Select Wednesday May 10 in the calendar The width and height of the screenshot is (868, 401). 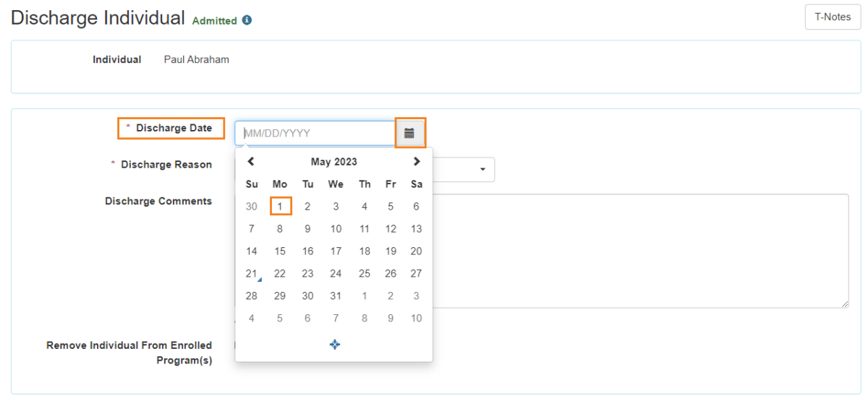pos(336,229)
